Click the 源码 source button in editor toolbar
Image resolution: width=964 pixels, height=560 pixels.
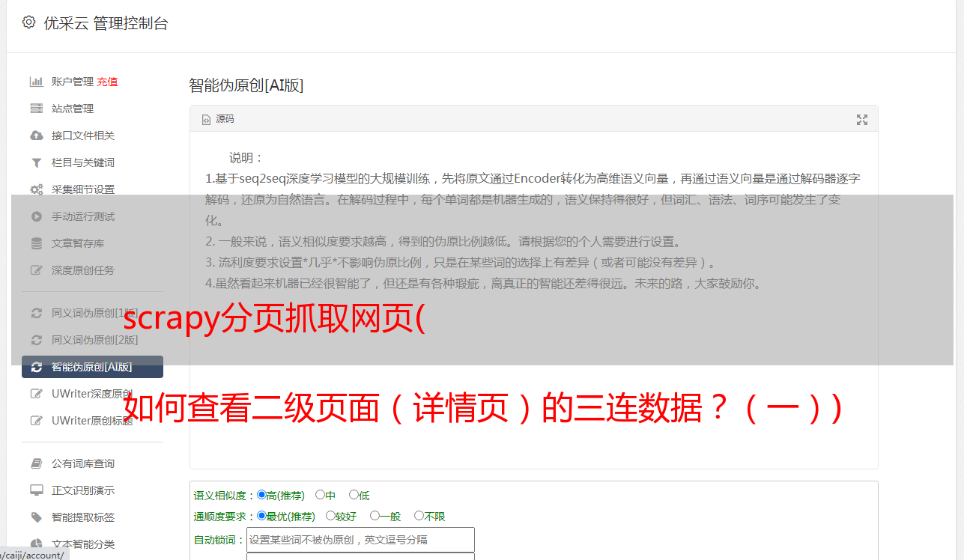point(218,119)
